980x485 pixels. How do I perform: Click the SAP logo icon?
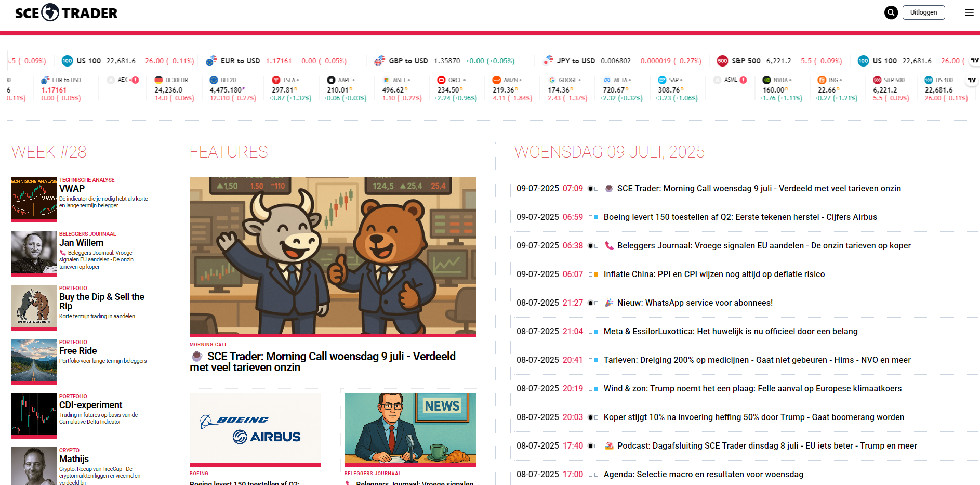pos(662,80)
